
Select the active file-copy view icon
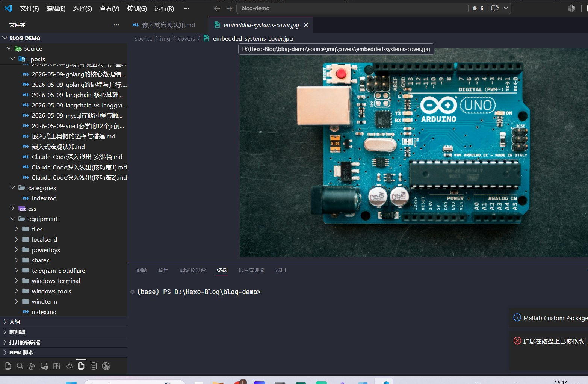point(81,366)
